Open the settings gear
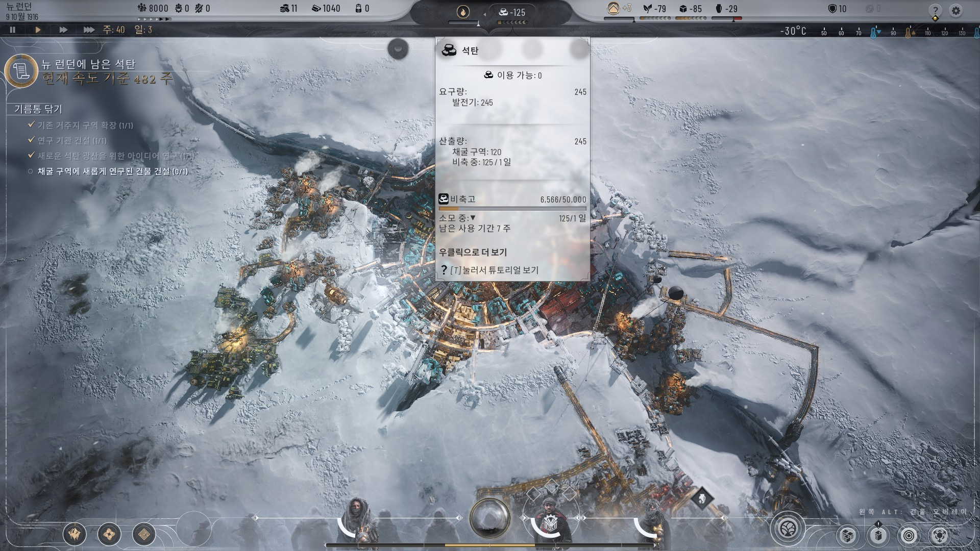 point(955,10)
